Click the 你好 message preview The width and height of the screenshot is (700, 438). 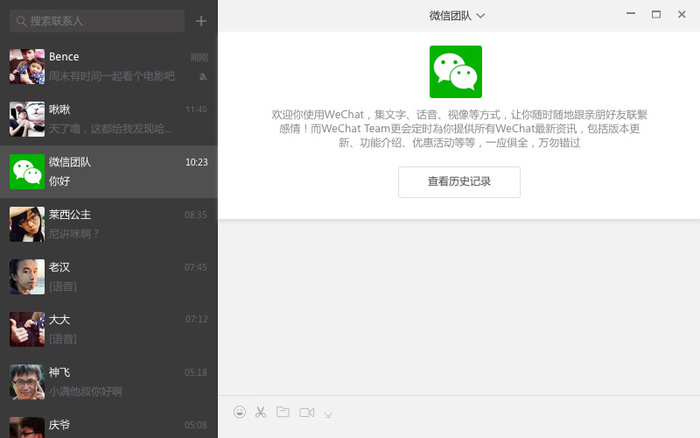[x=59, y=181]
